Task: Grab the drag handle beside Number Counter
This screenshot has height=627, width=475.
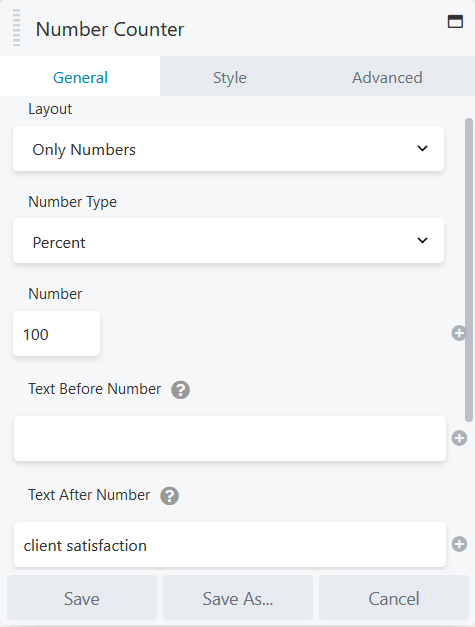Action: click(16, 28)
